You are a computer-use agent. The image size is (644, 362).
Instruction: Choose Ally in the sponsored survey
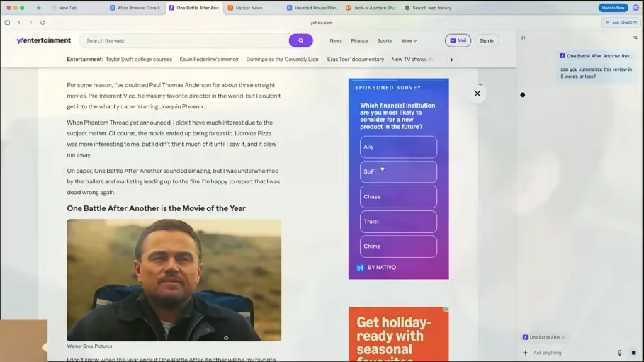click(398, 147)
